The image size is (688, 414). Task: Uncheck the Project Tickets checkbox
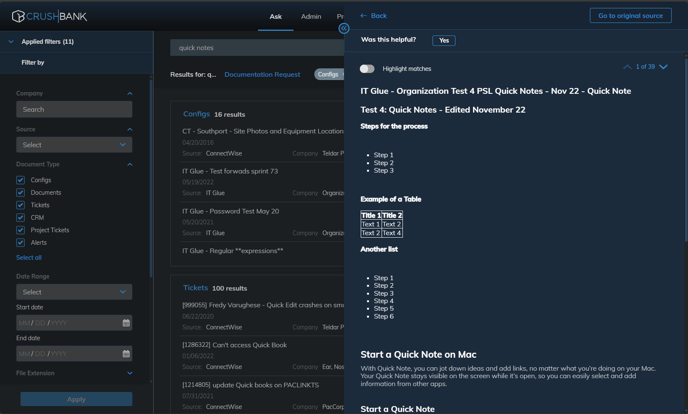[x=21, y=230]
